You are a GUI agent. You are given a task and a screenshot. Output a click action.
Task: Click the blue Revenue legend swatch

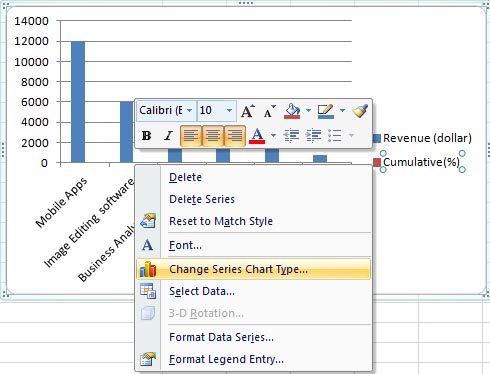[x=377, y=138]
